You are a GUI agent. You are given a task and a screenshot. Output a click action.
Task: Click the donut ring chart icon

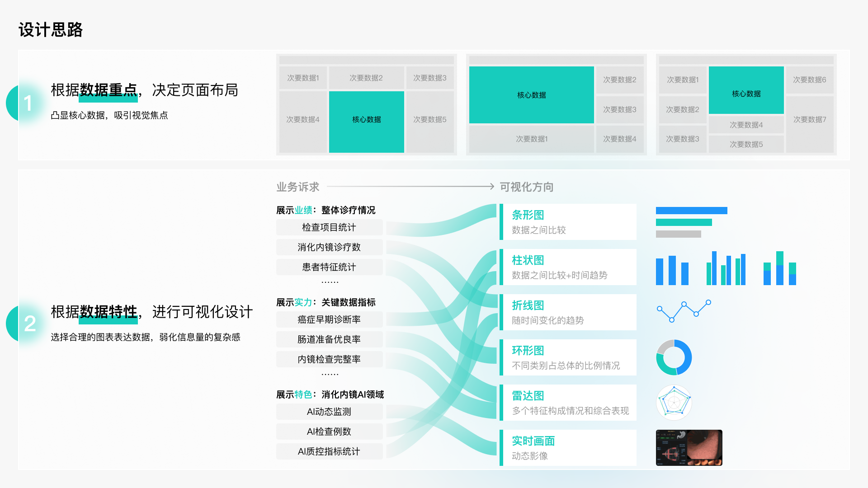[x=674, y=357]
